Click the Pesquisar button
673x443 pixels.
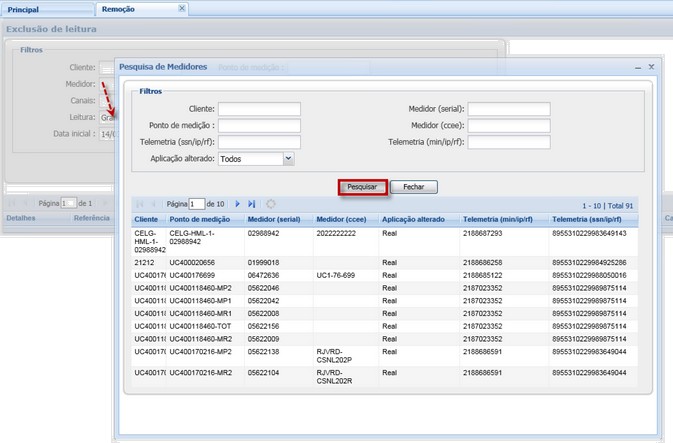[x=362, y=187]
